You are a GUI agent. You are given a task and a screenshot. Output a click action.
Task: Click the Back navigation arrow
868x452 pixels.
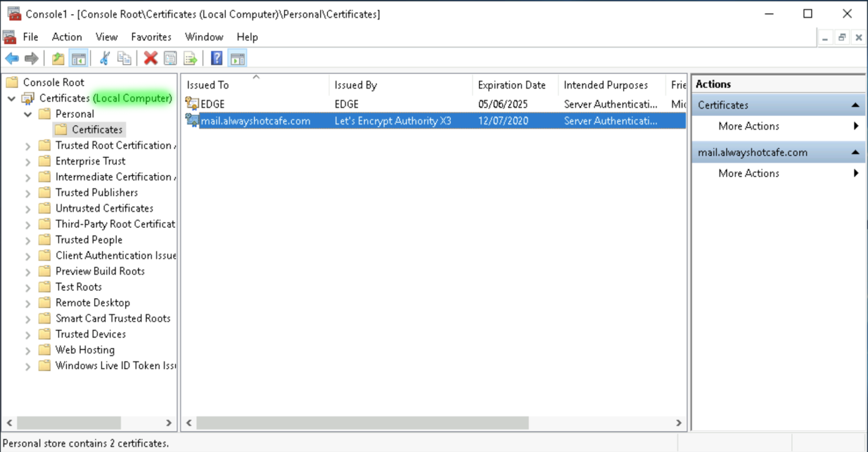(12, 58)
